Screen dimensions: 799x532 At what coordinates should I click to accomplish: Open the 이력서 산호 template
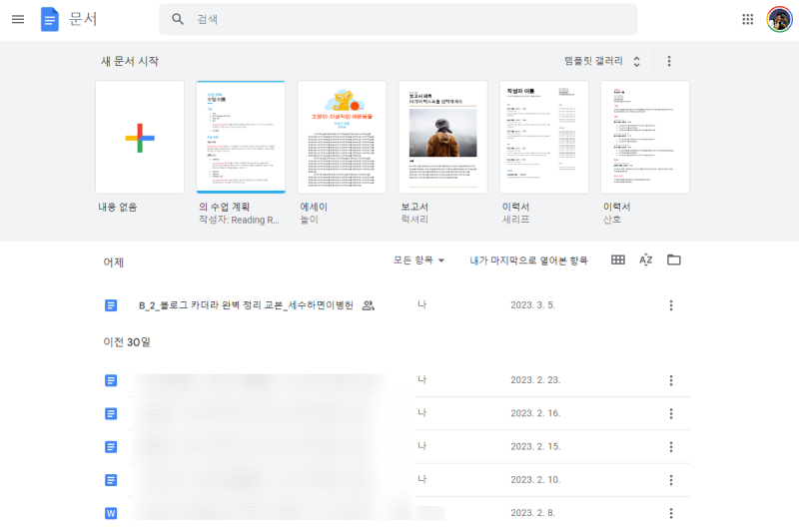[644, 137]
